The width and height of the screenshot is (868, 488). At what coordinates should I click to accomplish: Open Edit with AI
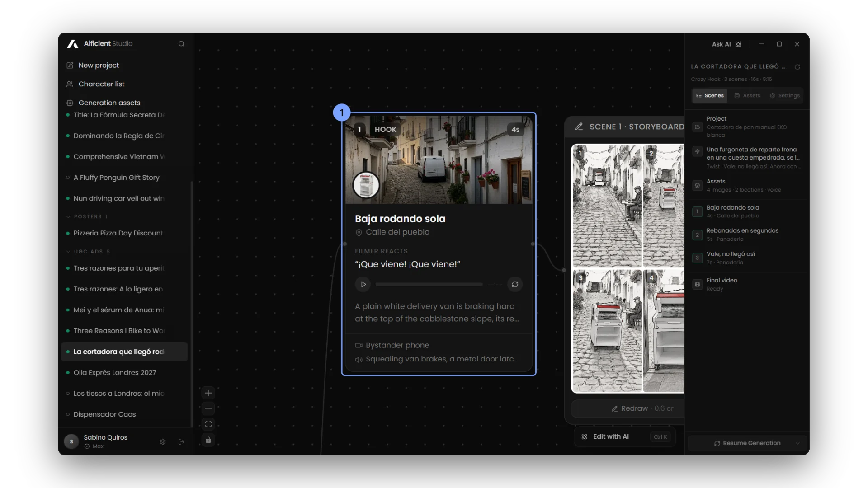(625, 437)
